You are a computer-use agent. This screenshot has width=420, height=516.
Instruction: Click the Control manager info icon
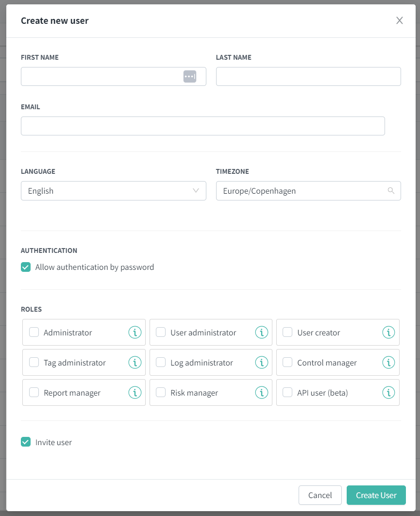[x=388, y=363]
